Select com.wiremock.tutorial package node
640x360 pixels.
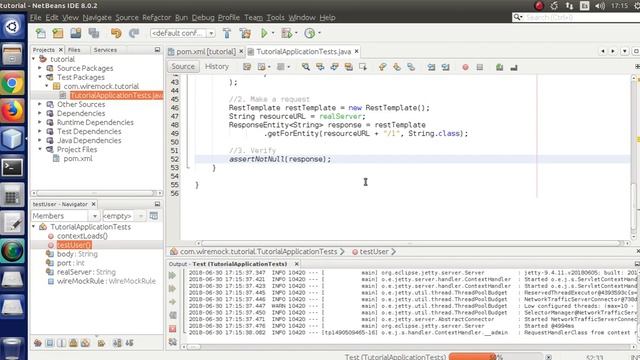pos(101,86)
